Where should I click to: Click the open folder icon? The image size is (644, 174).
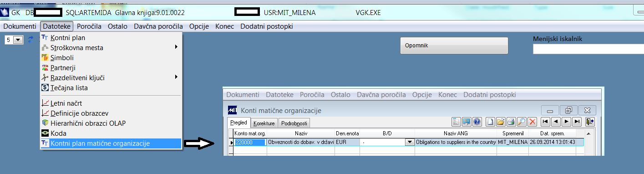(x=501, y=122)
